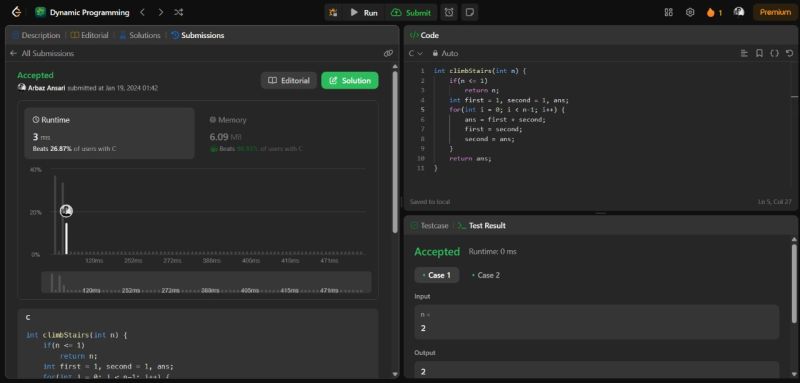This screenshot has width=800, height=383.
Task: Click the input value field showing n = 2
Action: (x=596, y=322)
